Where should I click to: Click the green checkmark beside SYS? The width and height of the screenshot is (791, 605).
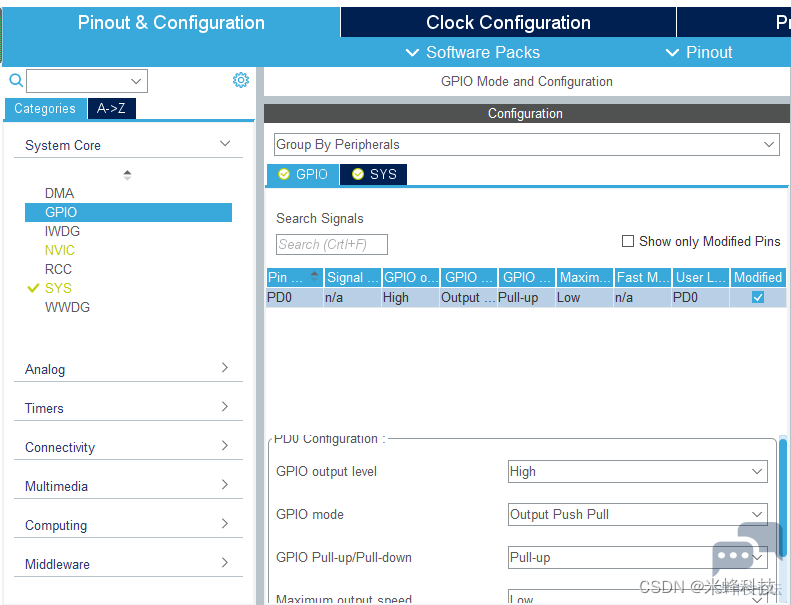coord(33,288)
